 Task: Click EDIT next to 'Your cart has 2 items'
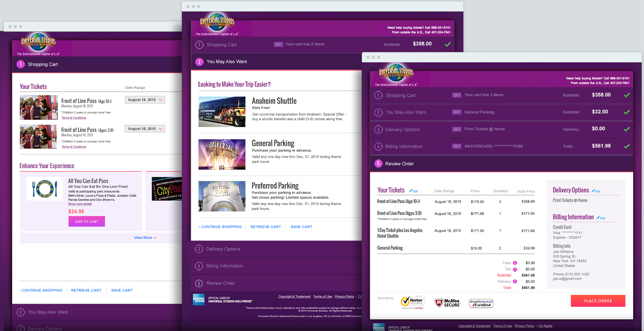click(x=278, y=45)
